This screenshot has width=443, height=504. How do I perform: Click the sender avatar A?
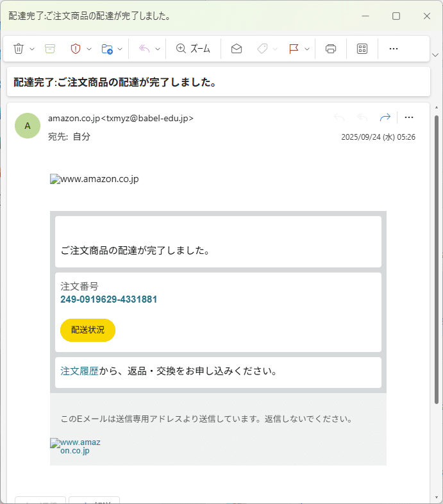(x=28, y=126)
